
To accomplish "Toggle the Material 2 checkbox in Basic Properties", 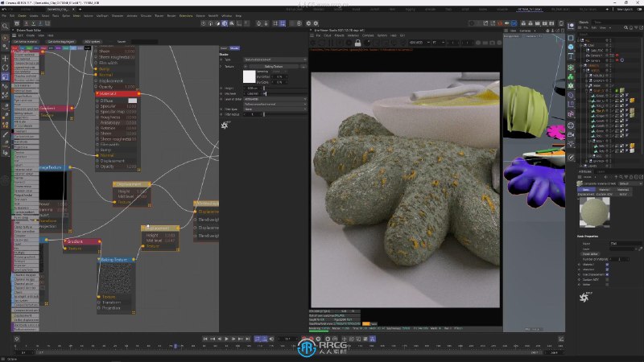I will click(607, 269).
